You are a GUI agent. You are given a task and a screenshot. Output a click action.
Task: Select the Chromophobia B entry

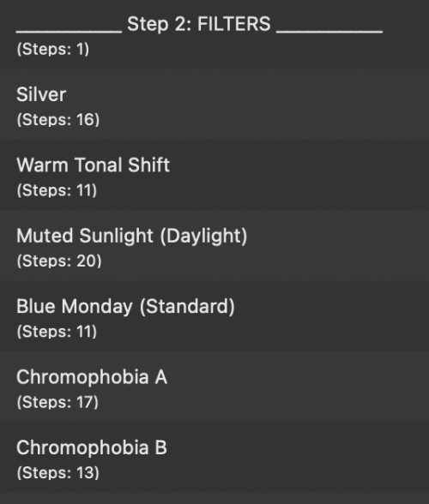point(214,458)
